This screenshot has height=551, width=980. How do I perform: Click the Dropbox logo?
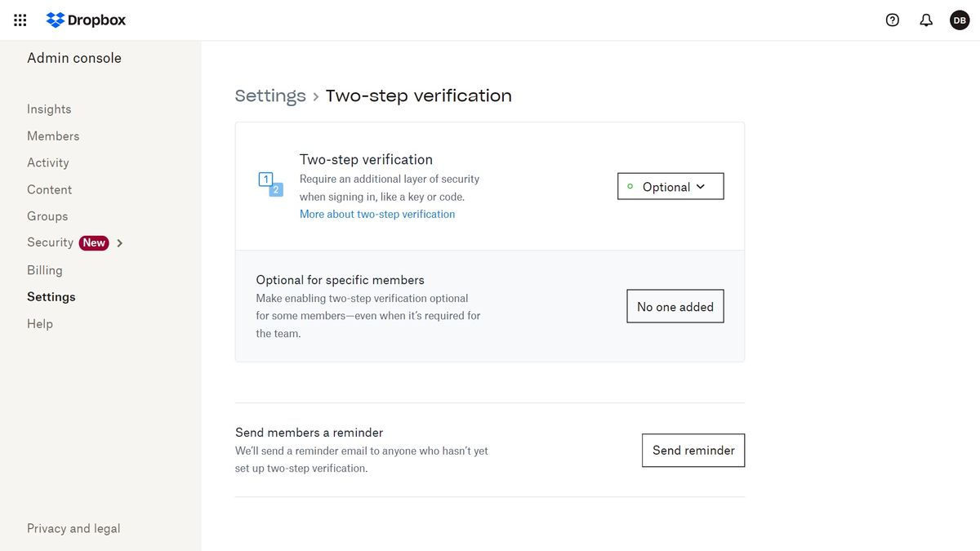coord(85,20)
